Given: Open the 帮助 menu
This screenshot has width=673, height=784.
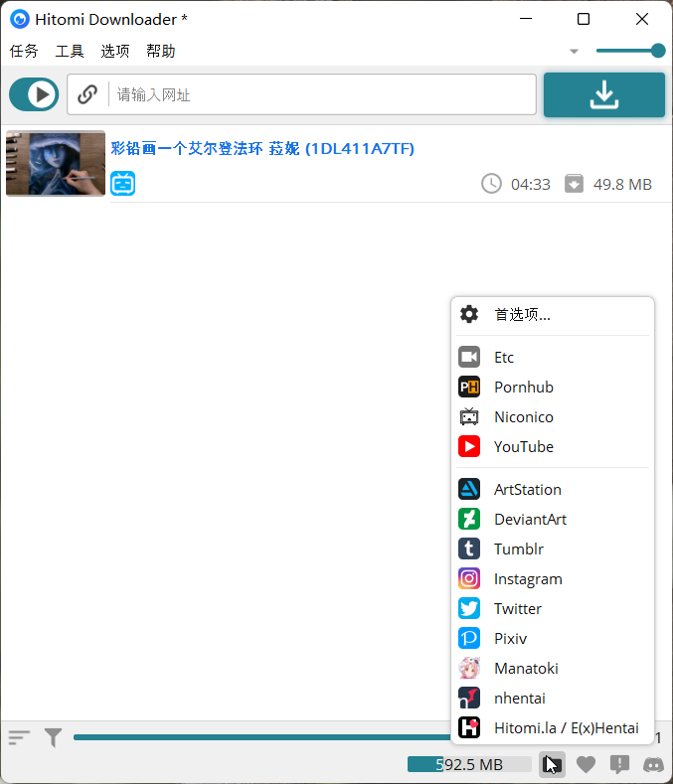Looking at the screenshot, I should tap(161, 51).
